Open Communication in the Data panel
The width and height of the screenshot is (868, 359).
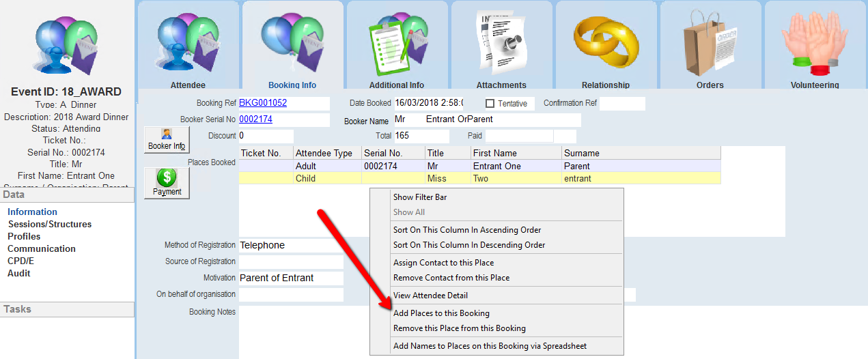[41, 248]
